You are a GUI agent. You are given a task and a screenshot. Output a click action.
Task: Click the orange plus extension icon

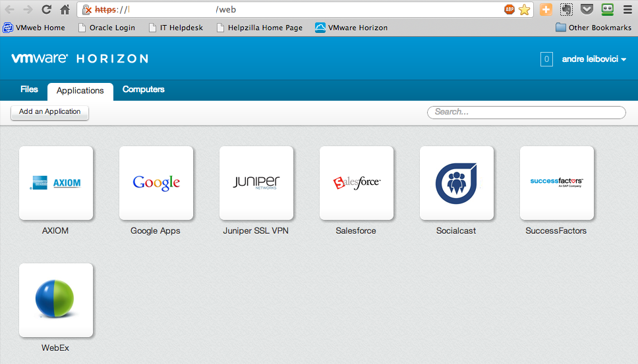click(546, 9)
